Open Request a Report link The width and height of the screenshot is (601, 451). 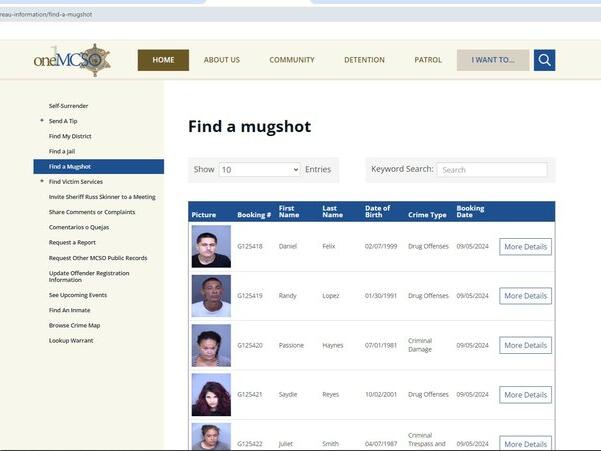(72, 243)
